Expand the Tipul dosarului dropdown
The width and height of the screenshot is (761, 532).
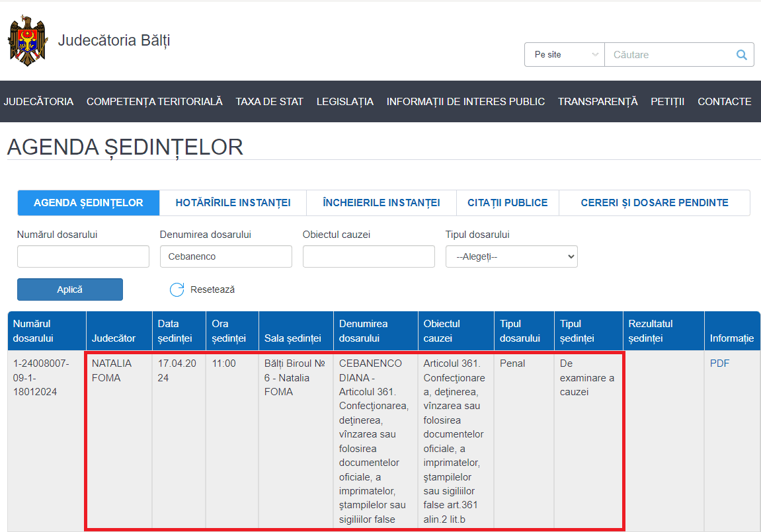[511, 256]
